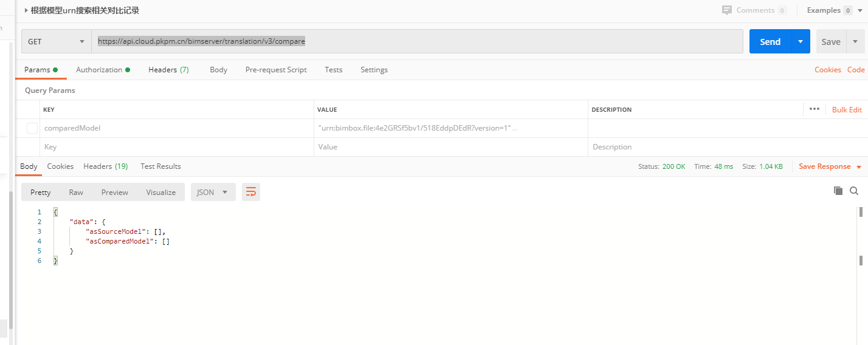Open the GET method dropdown
Screen dimensions: 868x345
pos(56,42)
